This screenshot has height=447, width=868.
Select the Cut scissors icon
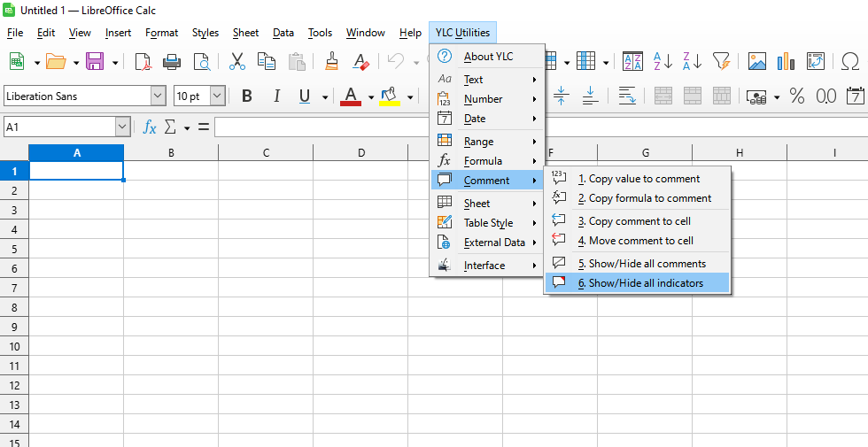pyautogui.click(x=236, y=61)
